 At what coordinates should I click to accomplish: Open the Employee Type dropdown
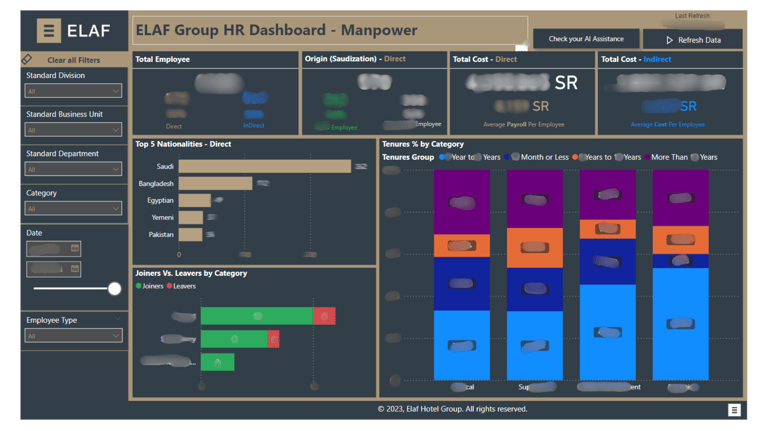point(73,336)
